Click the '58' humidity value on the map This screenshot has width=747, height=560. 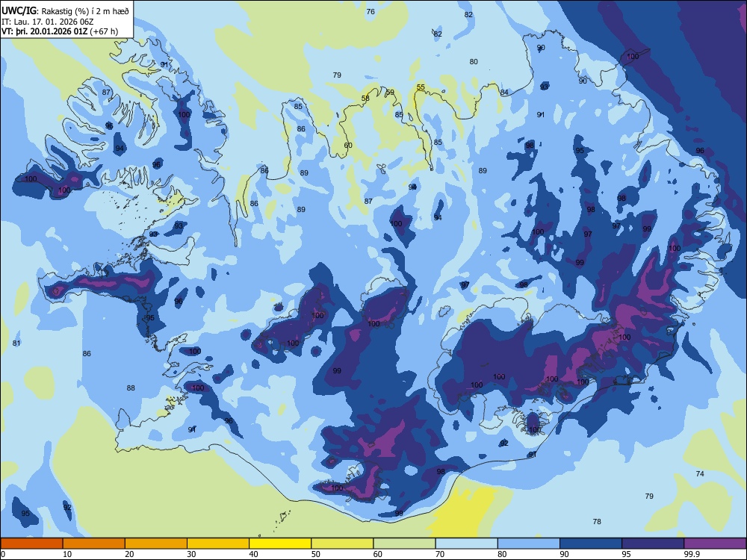click(x=365, y=99)
